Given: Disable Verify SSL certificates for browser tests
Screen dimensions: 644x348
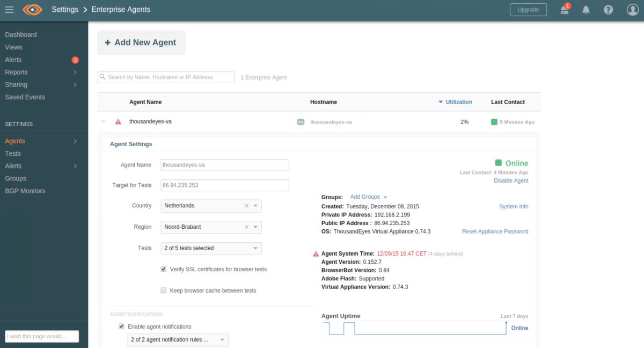Looking at the screenshot, I should 163,269.
